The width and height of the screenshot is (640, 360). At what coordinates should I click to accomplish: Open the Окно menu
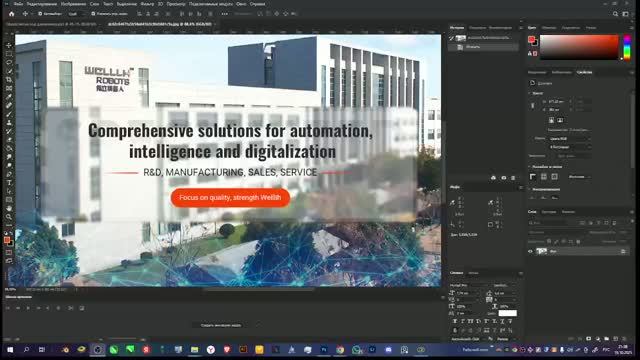[x=241, y=4]
